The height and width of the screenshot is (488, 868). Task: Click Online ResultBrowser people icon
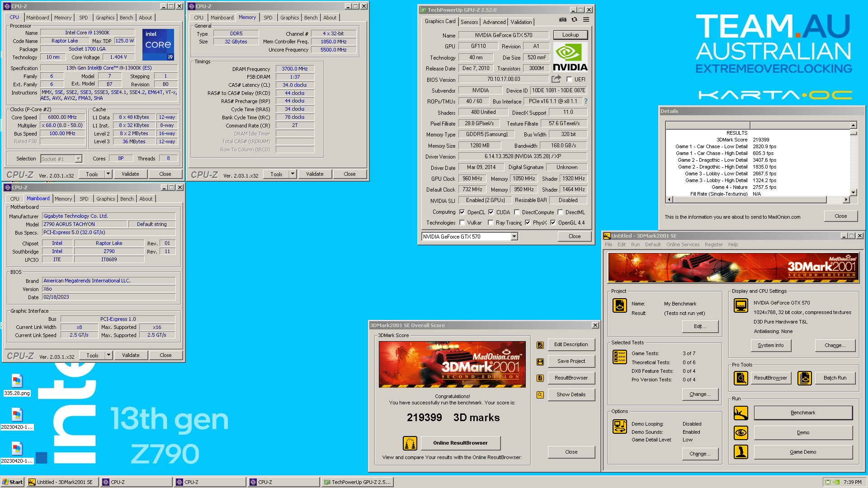point(410,443)
